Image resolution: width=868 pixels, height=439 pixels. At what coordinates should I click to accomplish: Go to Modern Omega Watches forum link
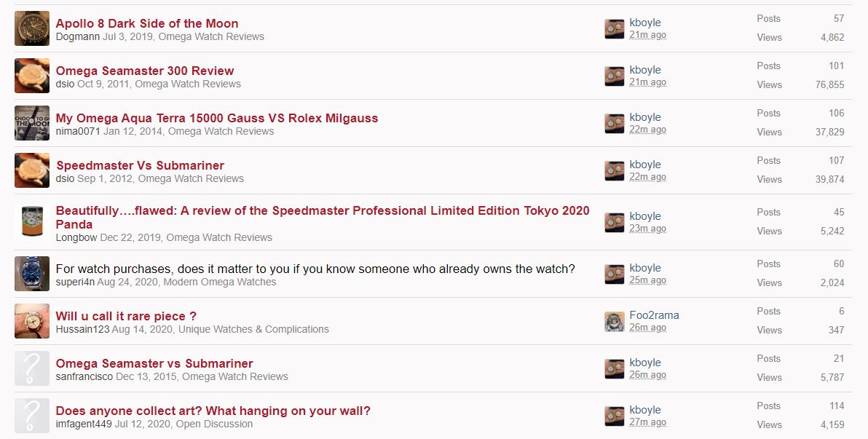[x=220, y=282]
